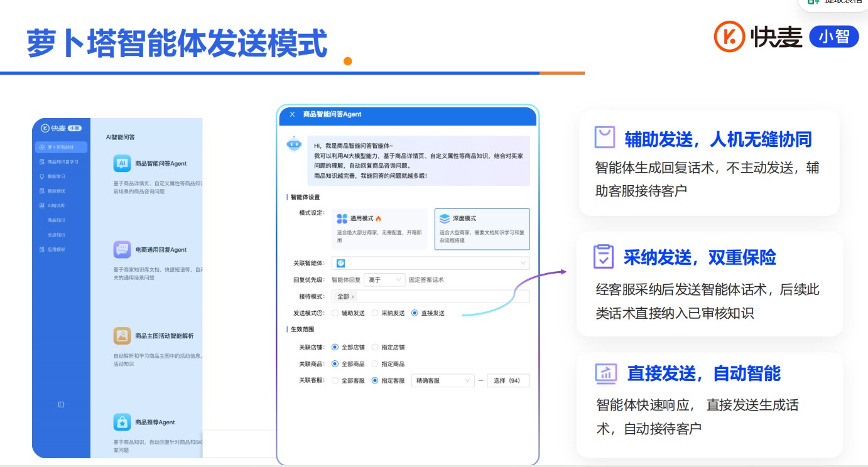Click the 固定答案话术 text
868x467 pixels.
pyautogui.click(x=426, y=280)
